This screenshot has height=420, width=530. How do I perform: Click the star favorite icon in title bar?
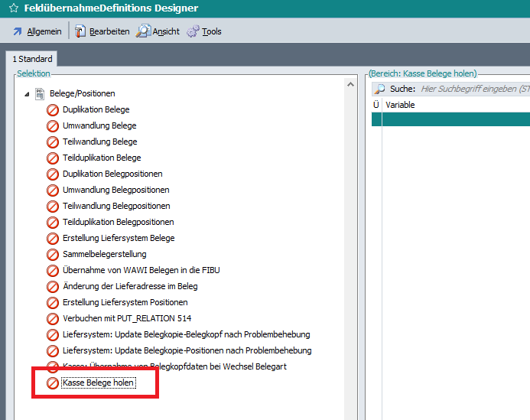[13, 8]
